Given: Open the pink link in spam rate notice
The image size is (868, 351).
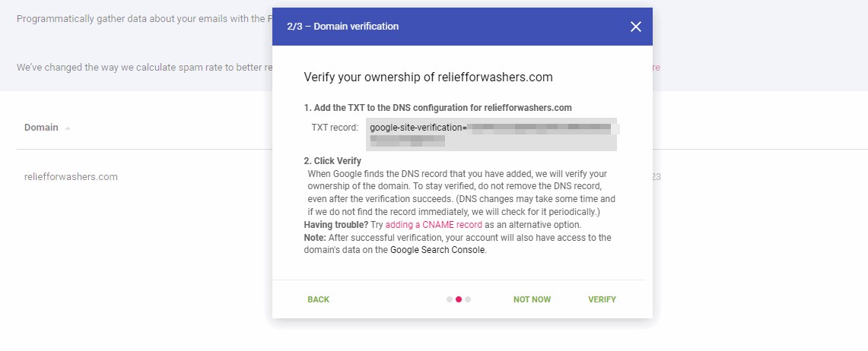Looking at the screenshot, I should [656, 68].
